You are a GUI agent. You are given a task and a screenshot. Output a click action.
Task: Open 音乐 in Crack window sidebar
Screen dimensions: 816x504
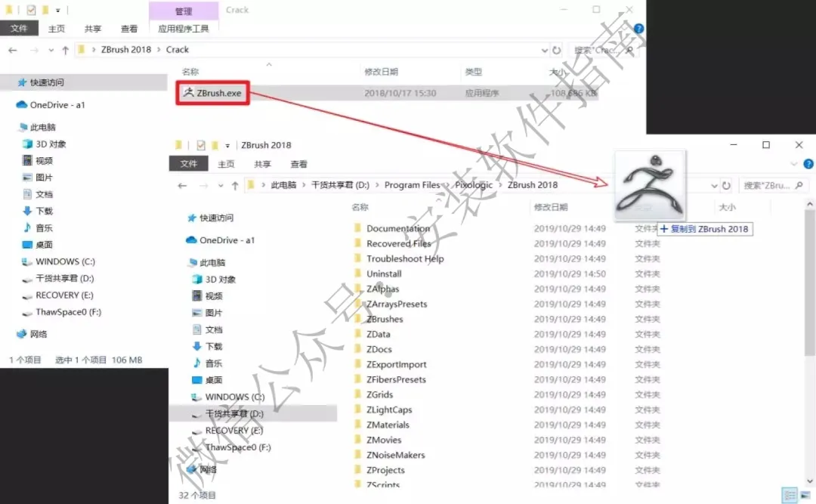point(38,227)
